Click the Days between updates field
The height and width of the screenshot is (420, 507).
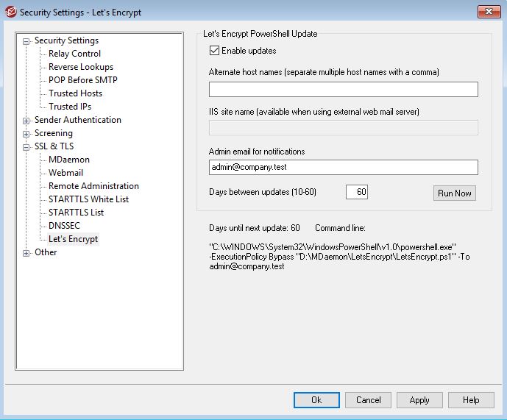coord(357,192)
